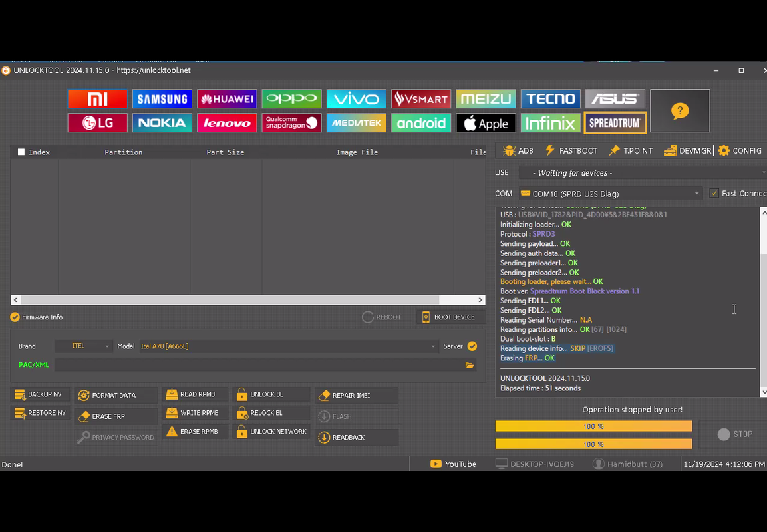
Task: Open the T.POINT tab
Action: coord(631,150)
